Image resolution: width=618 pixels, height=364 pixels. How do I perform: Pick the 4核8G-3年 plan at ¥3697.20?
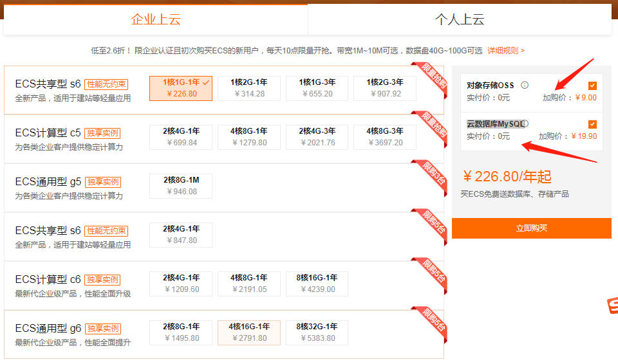385,137
